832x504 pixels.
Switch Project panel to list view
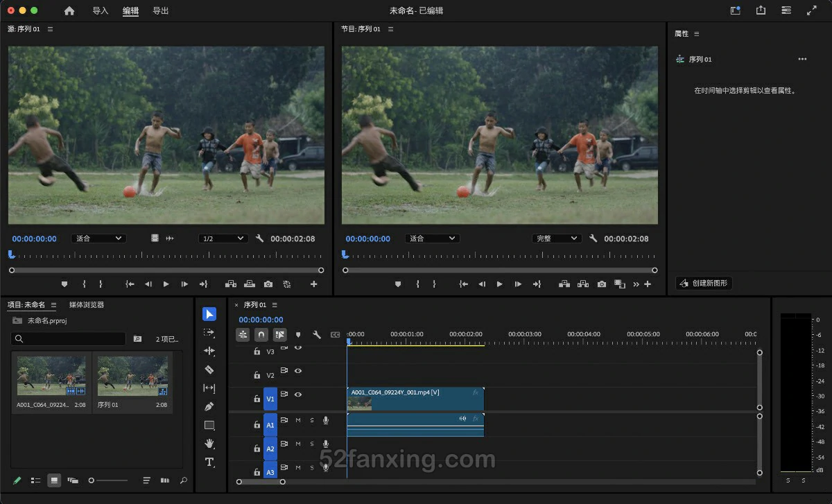(x=36, y=480)
